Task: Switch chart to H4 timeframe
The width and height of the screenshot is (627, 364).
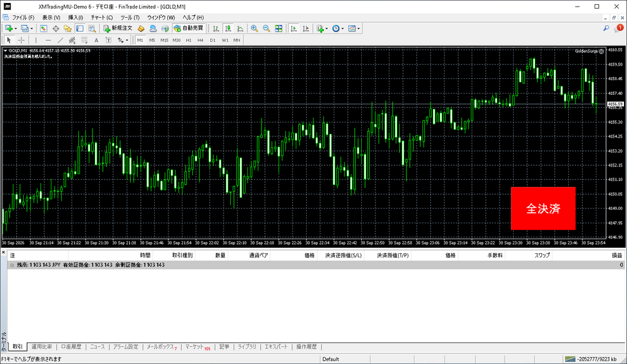Action: (x=200, y=40)
